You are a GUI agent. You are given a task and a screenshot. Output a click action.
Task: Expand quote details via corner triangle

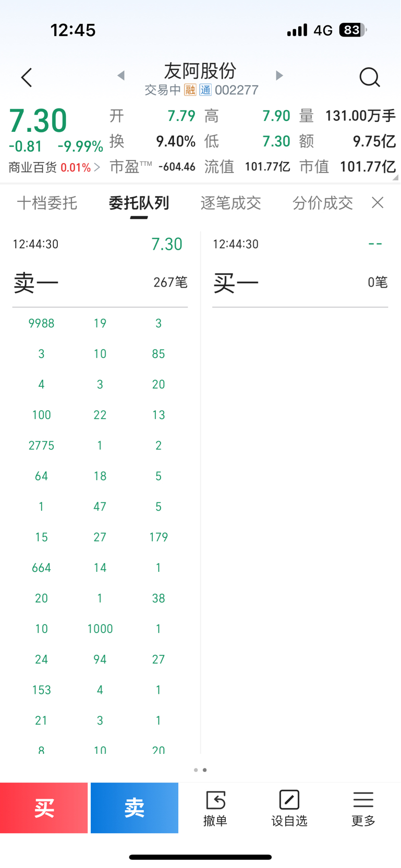395,177
